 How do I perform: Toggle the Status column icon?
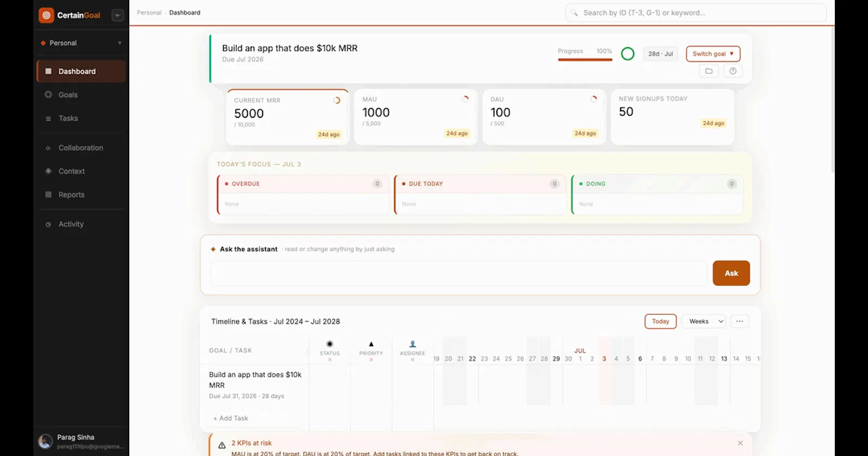(329, 344)
